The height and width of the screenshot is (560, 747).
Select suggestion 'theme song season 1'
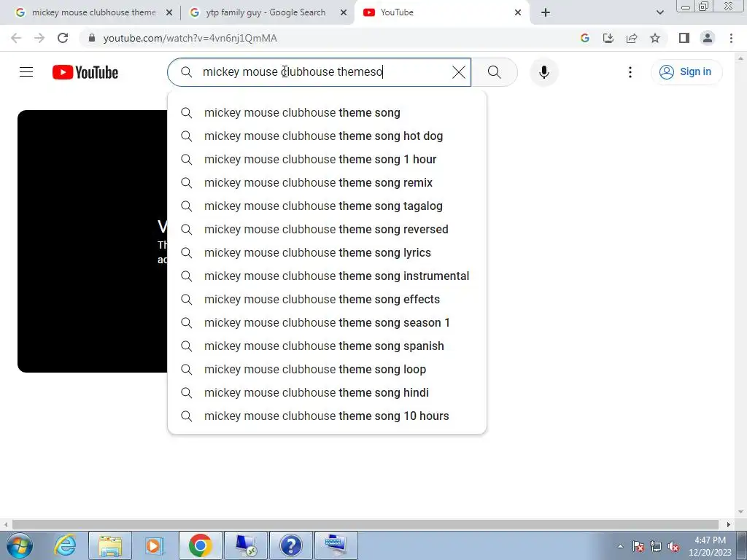tap(327, 323)
